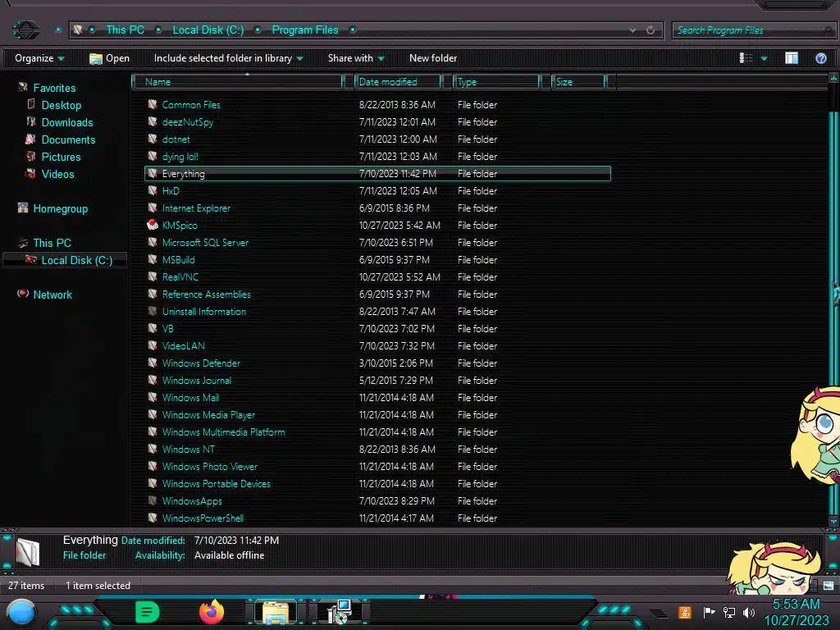This screenshot has height=630, width=840.
Task: Click the dotnet folder icon
Action: click(x=152, y=139)
